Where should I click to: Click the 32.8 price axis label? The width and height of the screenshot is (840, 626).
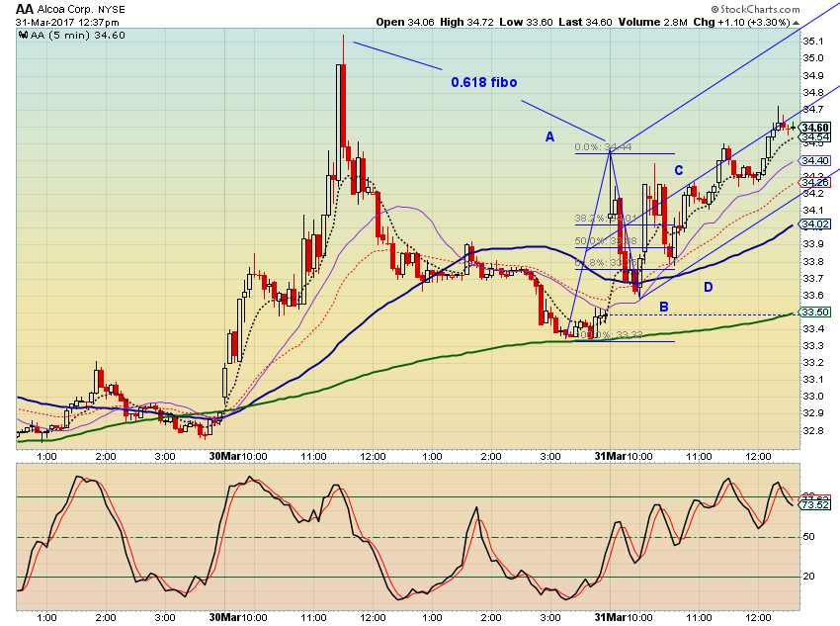(812, 431)
